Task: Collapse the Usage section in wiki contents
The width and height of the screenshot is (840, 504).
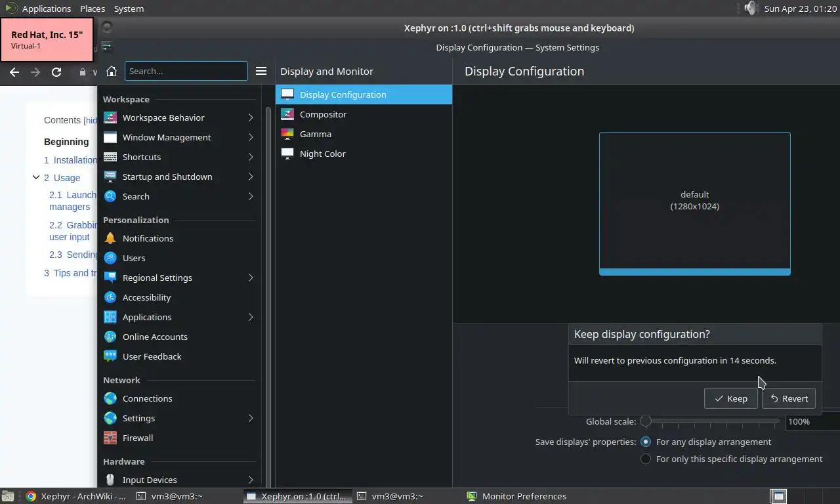Action: point(36,177)
